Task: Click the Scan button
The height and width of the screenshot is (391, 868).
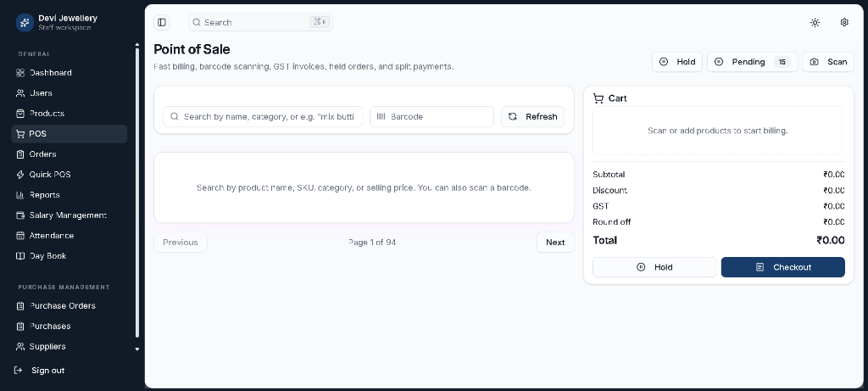Action: [x=828, y=62]
